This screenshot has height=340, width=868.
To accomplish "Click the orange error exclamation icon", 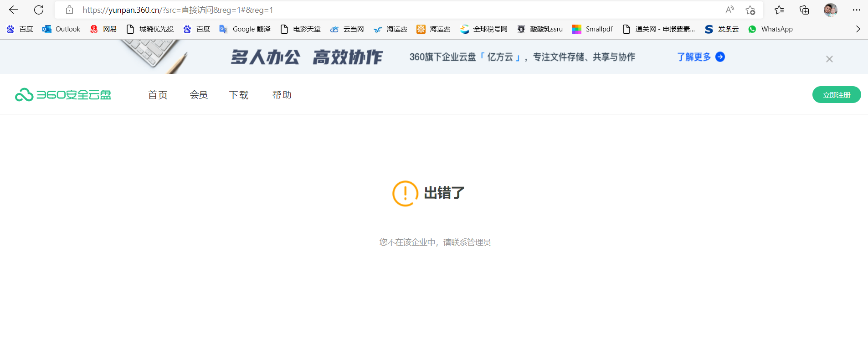I will pyautogui.click(x=405, y=193).
